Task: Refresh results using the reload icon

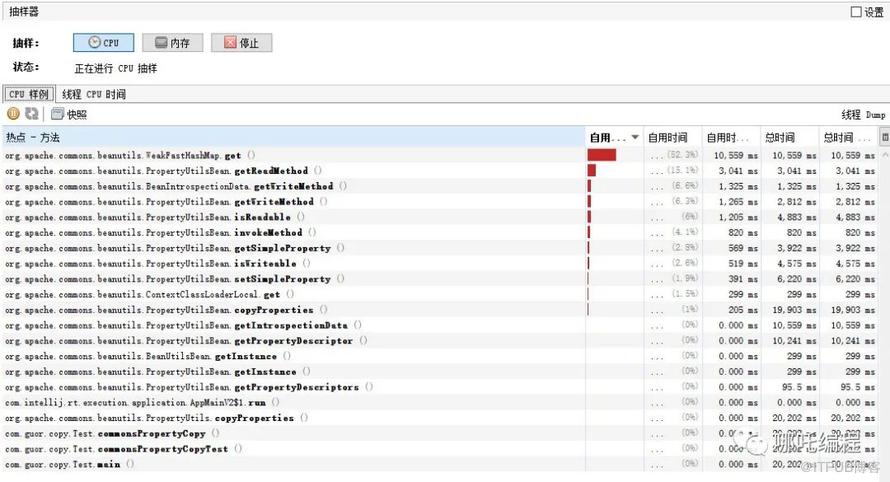Action: coord(32,114)
